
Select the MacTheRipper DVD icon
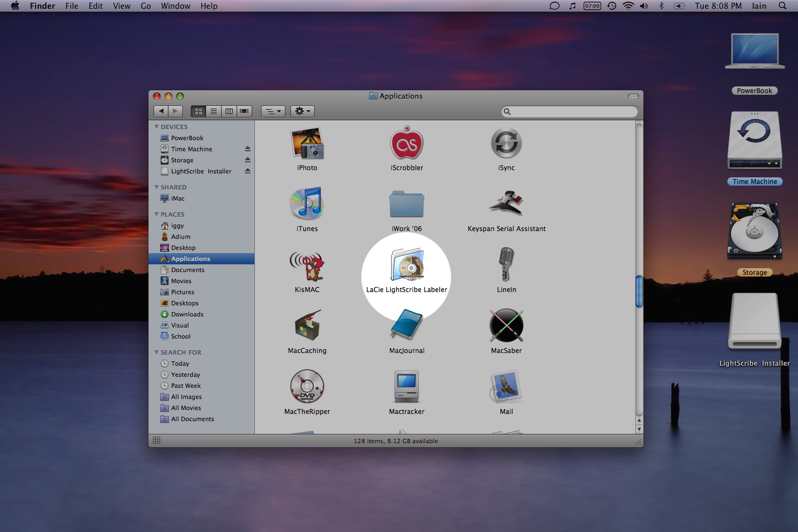point(307,387)
